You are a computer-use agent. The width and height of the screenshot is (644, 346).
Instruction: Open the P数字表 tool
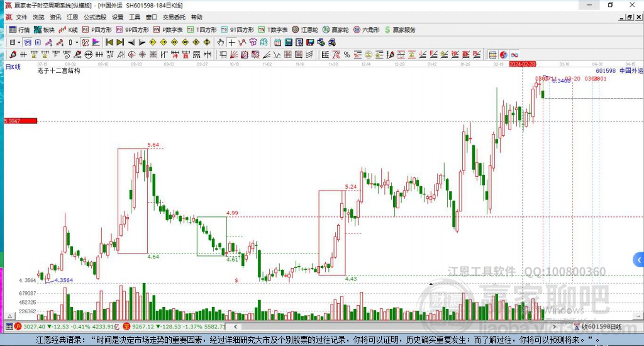pos(168,30)
